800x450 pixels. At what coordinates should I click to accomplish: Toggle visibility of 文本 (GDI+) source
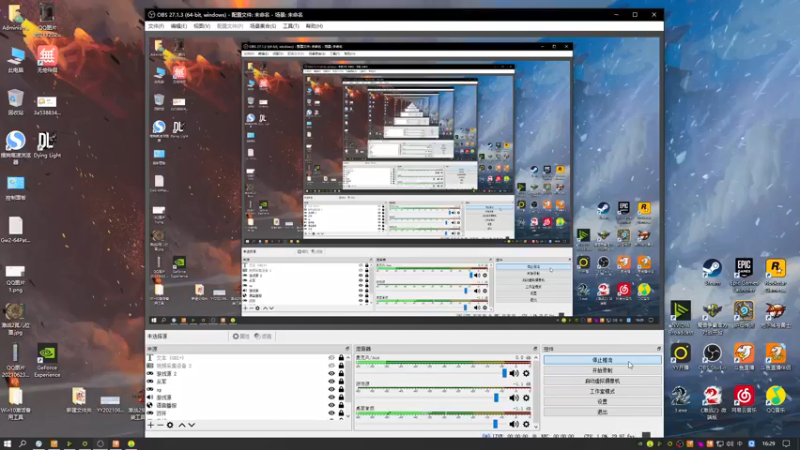coord(332,358)
